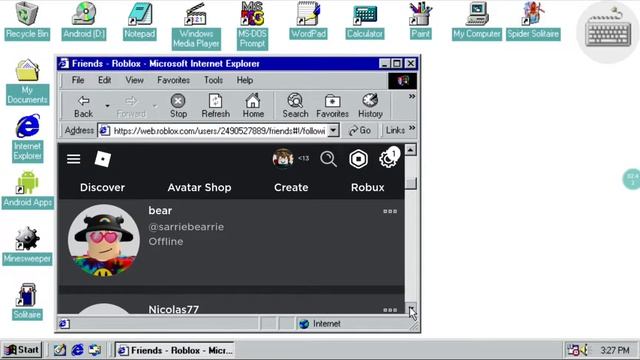
Task: Open the volume tray icon
Action: 584,350
